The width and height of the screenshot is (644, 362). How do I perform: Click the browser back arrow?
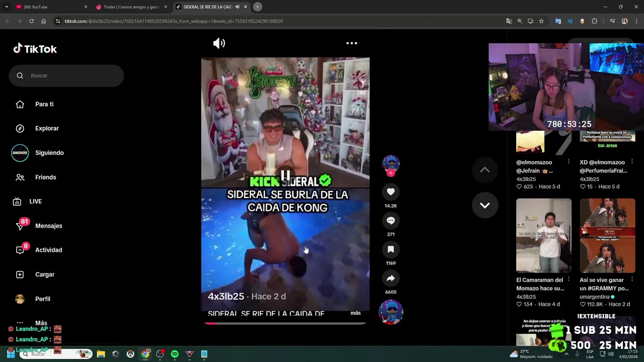pyautogui.click(x=7, y=21)
